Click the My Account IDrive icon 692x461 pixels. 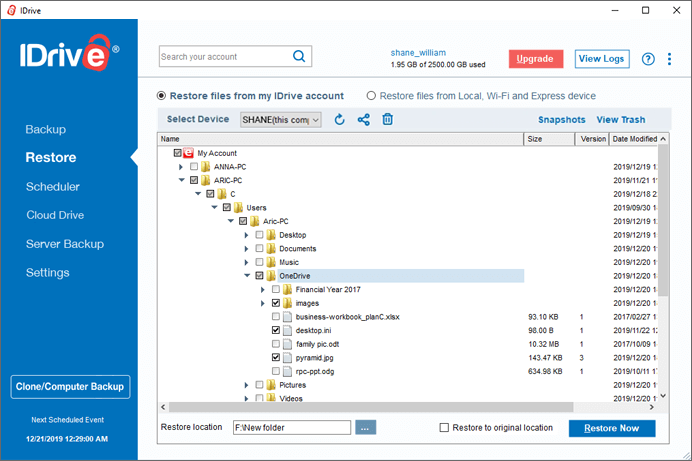pyautogui.click(x=188, y=153)
